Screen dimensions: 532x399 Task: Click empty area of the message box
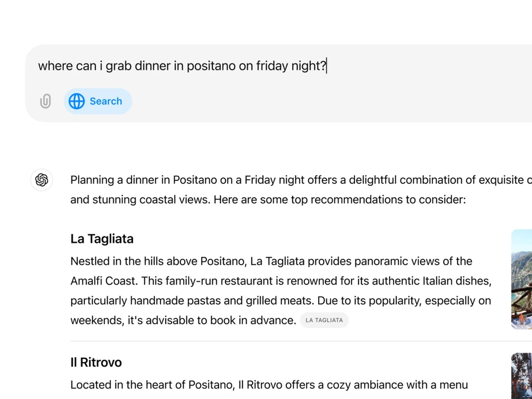pyautogui.click(x=310, y=102)
